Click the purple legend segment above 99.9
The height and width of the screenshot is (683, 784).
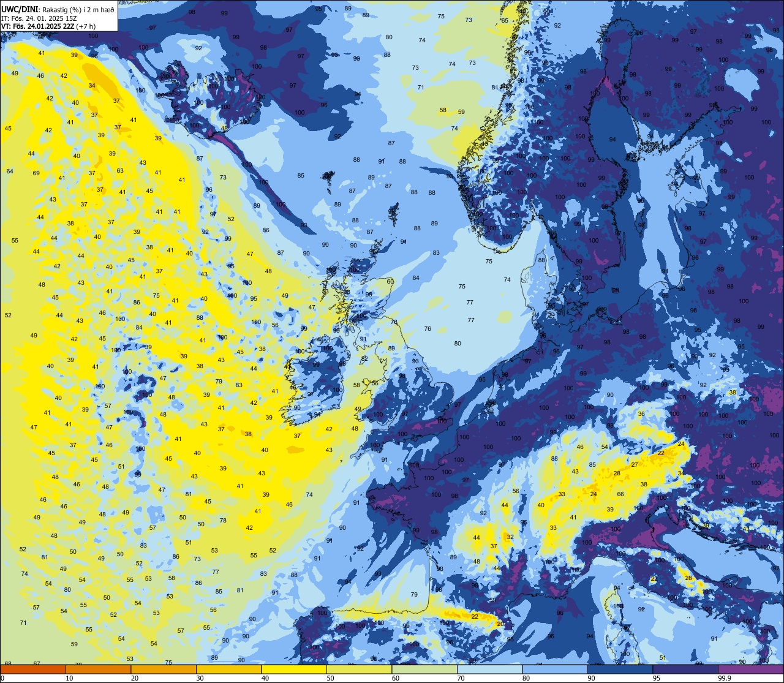751,669
